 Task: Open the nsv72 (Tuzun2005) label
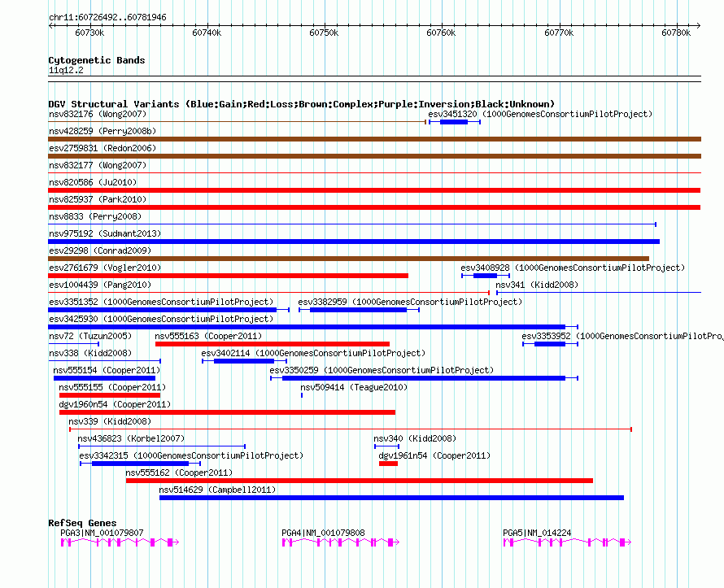coord(90,336)
